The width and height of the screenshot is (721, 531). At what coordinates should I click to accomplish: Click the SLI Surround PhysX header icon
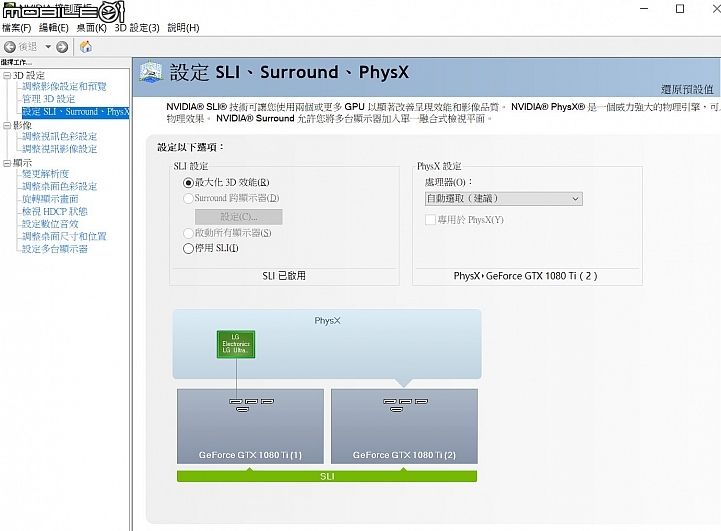point(151,72)
